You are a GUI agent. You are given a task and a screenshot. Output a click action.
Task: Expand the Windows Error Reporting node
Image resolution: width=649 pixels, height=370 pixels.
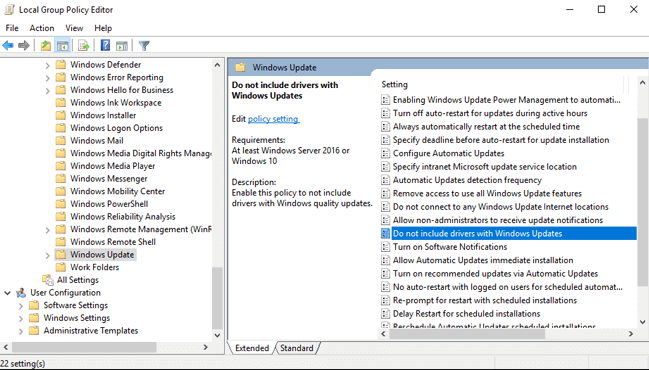tap(48, 78)
